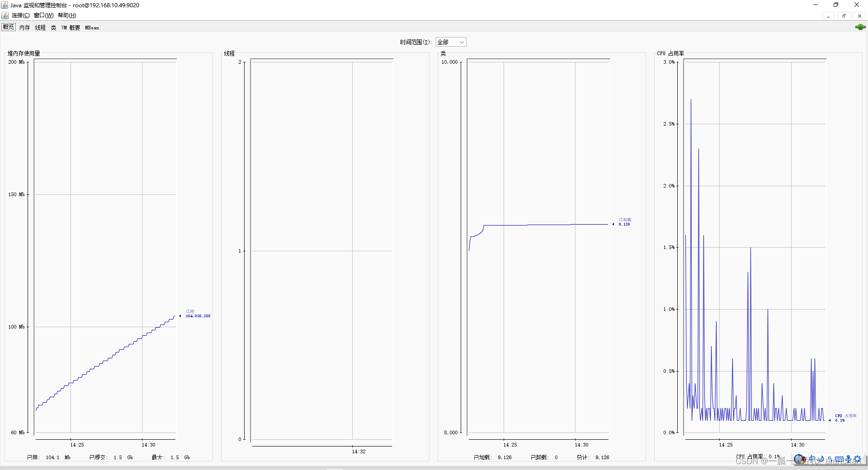Screen dimensions: 868x470
Task: Click the 已加载 9,126 legend label
Action: pyautogui.click(x=624, y=222)
